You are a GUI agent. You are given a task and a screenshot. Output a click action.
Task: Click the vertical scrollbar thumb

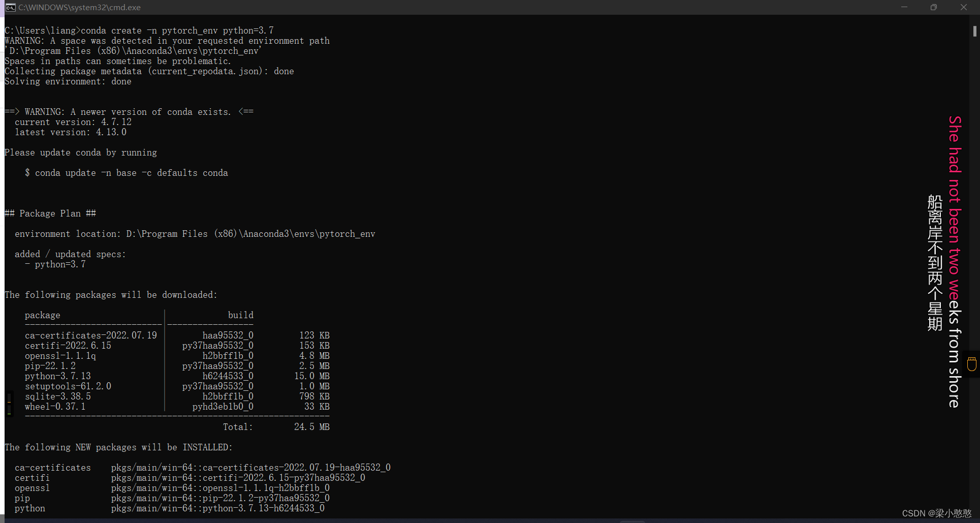tap(974, 31)
